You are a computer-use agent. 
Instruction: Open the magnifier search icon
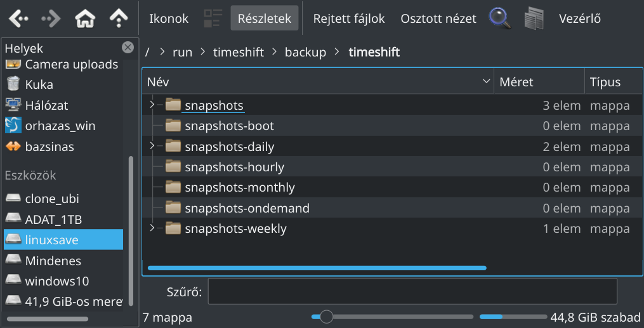coord(500,18)
